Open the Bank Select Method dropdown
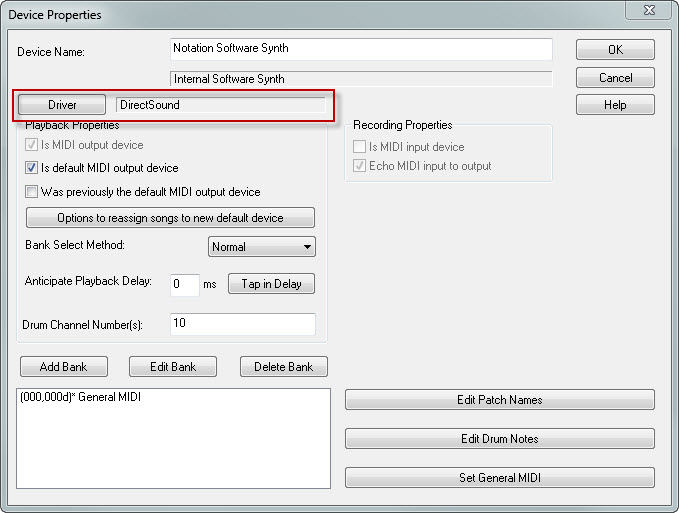Viewport: 679px width, 513px height. pos(262,246)
